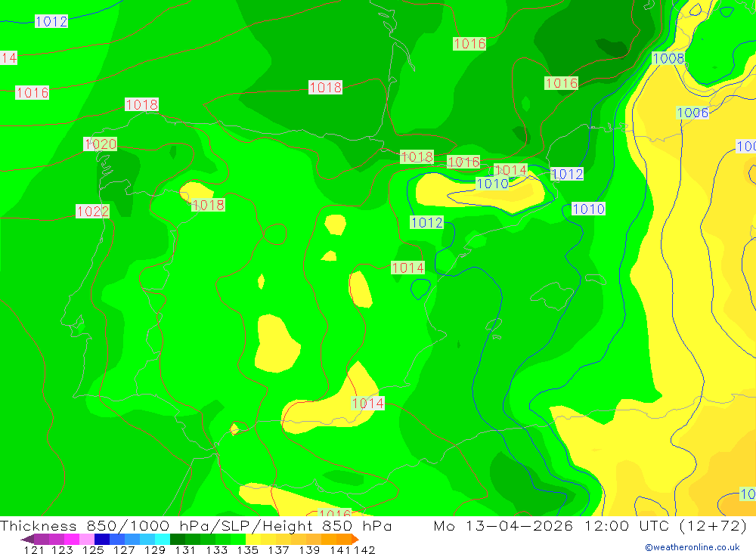Image resolution: width=756 pixels, height=554 pixels.
Task: Click the legend value 139
Action: pyautogui.click(x=309, y=549)
